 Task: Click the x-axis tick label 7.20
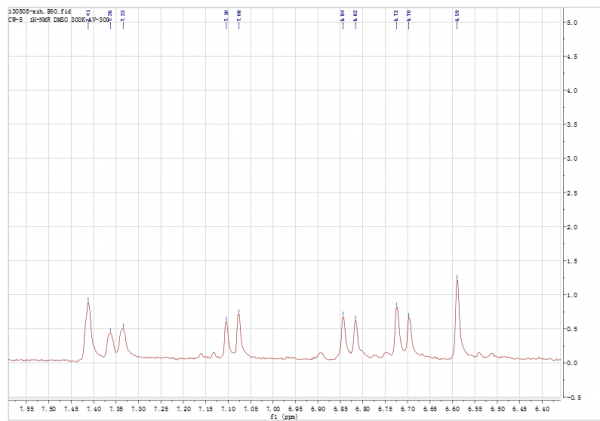pyautogui.click(x=183, y=409)
